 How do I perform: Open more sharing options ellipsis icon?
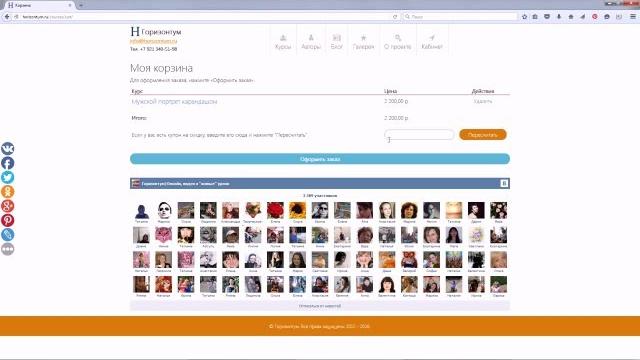7,249
